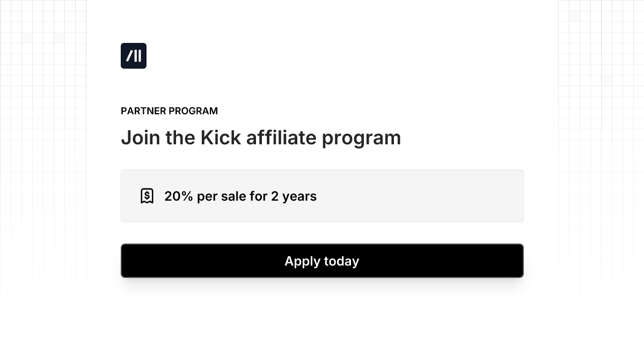Click the word affiliate in the heading
644x338 pixels.
[281, 138]
